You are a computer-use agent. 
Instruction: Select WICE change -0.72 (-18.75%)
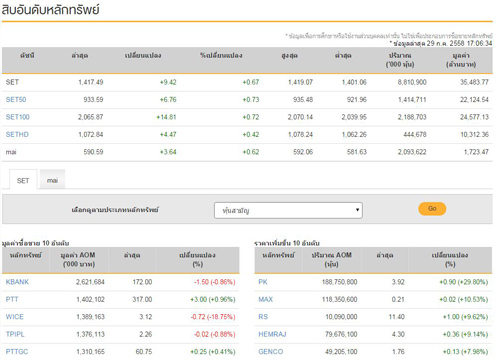(x=213, y=317)
